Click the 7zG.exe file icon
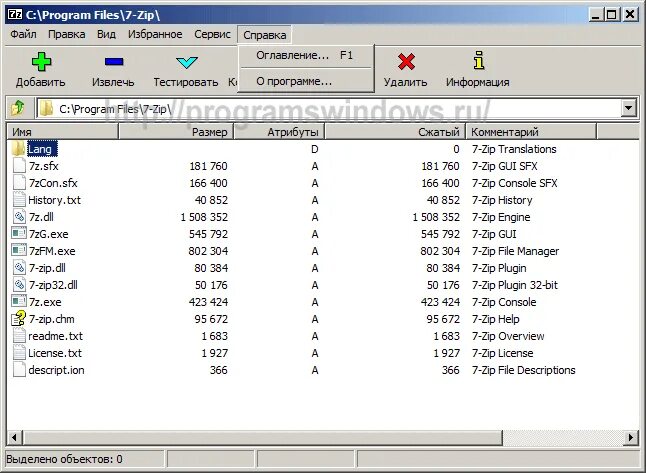This screenshot has height=473, width=646. 19,234
